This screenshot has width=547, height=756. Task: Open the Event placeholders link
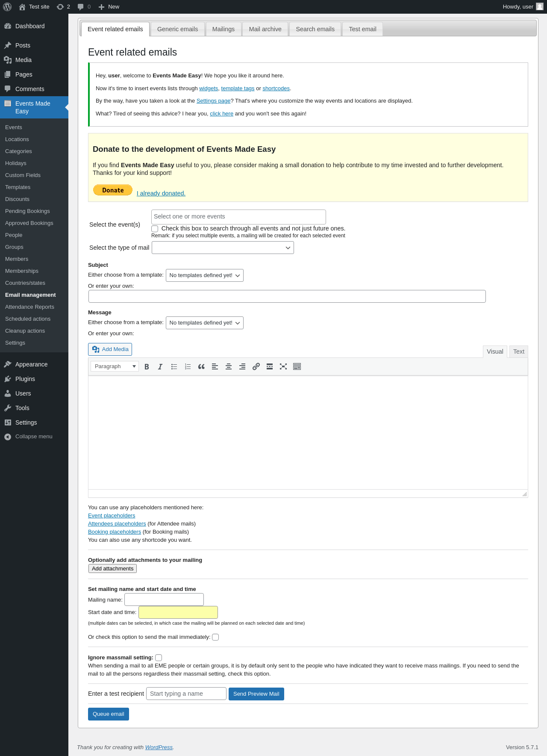[112, 516]
